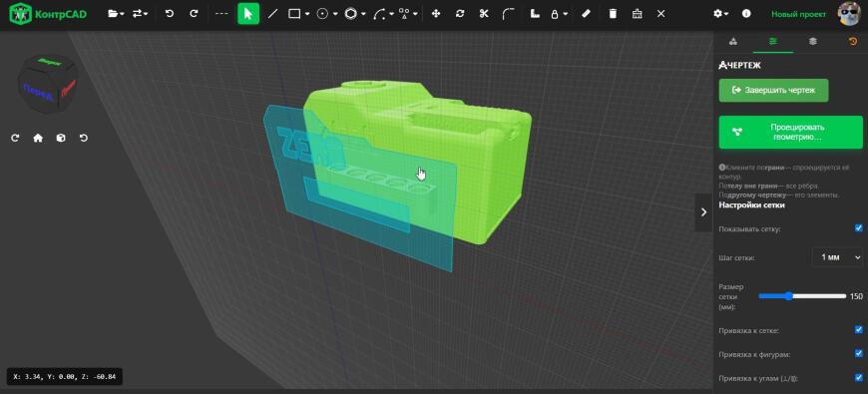Select the Fillet corner tool
Screen dimensions: 868x394
(508, 14)
